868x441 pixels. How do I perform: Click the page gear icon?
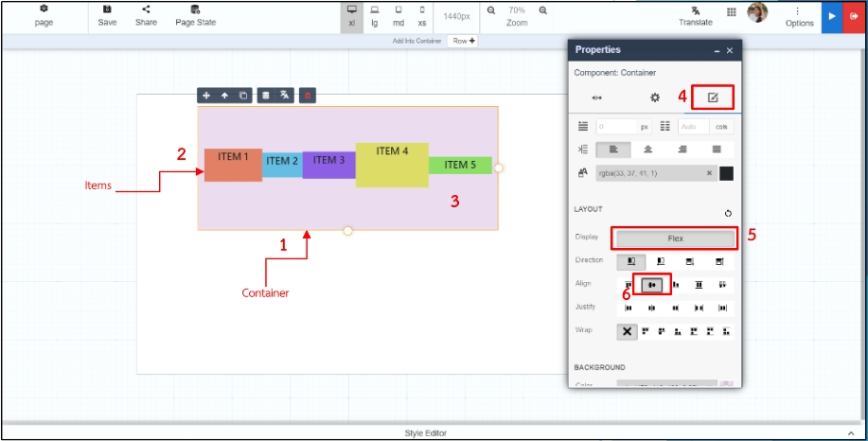[x=44, y=9]
